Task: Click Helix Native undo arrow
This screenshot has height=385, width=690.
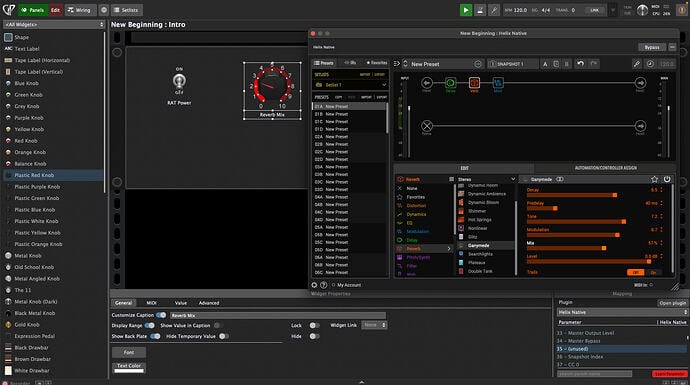Action: [580, 64]
